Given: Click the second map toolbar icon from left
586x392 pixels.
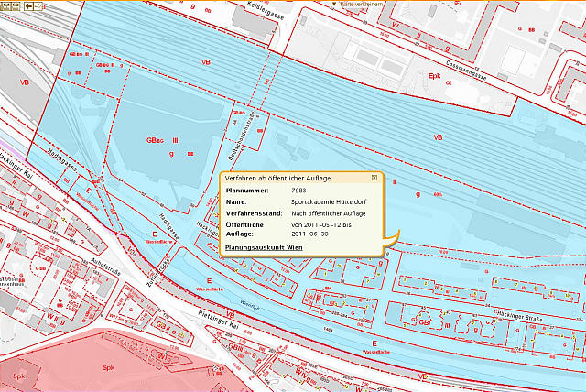Looking at the screenshot, I should (16, 5).
